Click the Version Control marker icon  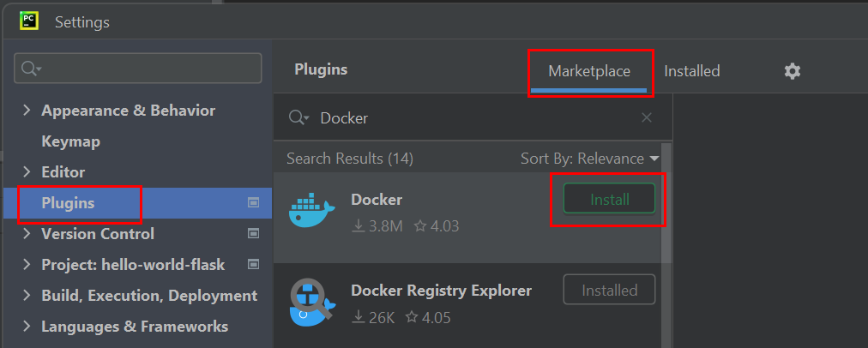(254, 233)
